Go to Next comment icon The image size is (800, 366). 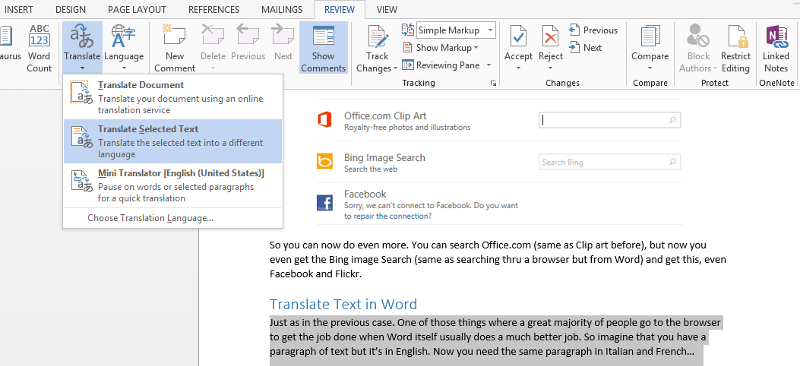(x=282, y=36)
